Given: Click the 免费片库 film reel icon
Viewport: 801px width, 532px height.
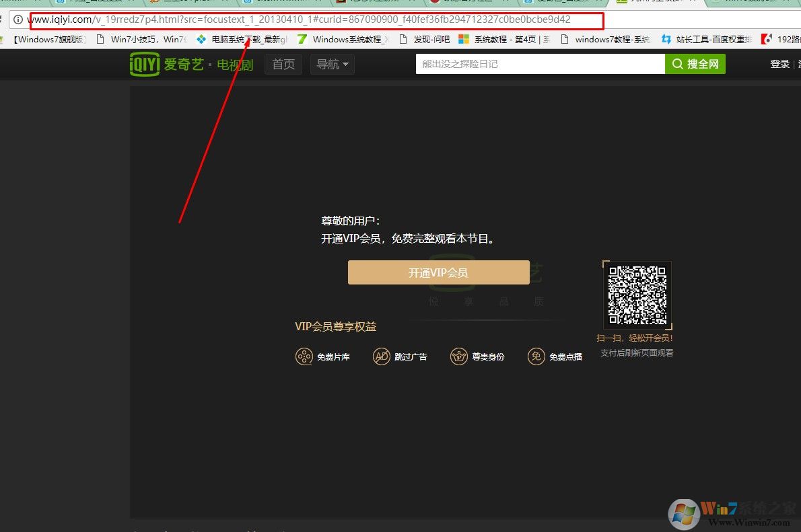Looking at the screenshot, I should pos(304,356).
